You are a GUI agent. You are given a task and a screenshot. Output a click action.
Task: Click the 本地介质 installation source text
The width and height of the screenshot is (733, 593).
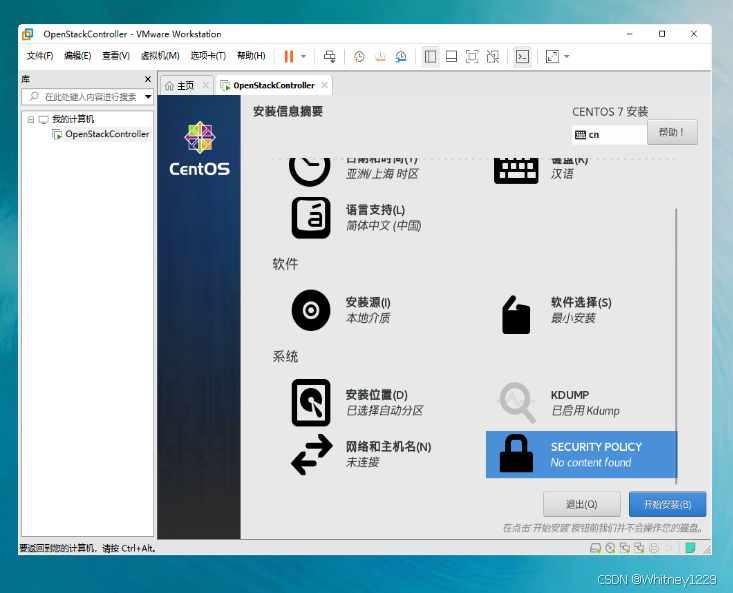[368, 318]
